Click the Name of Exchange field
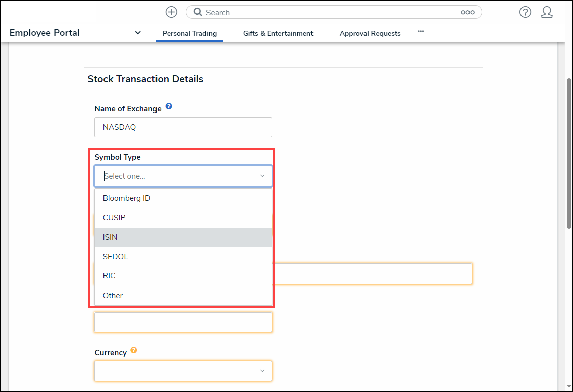 click(x=183, y=127)
